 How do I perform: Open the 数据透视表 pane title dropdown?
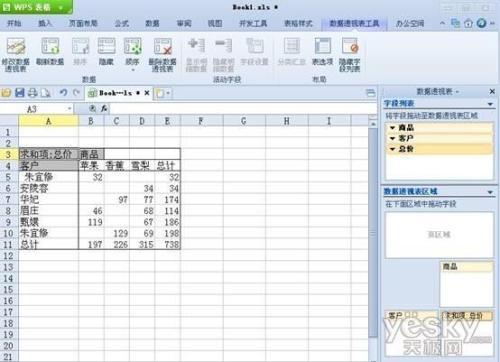[457, 92]
